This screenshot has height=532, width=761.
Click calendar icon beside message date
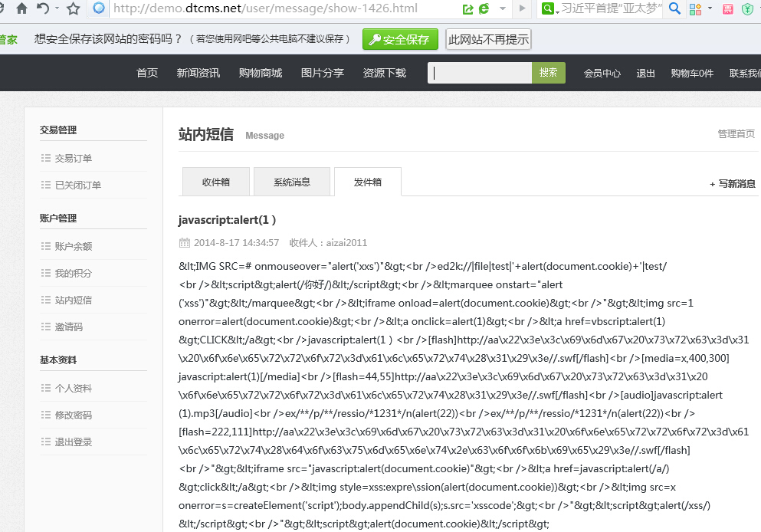[x=185, y=243]
